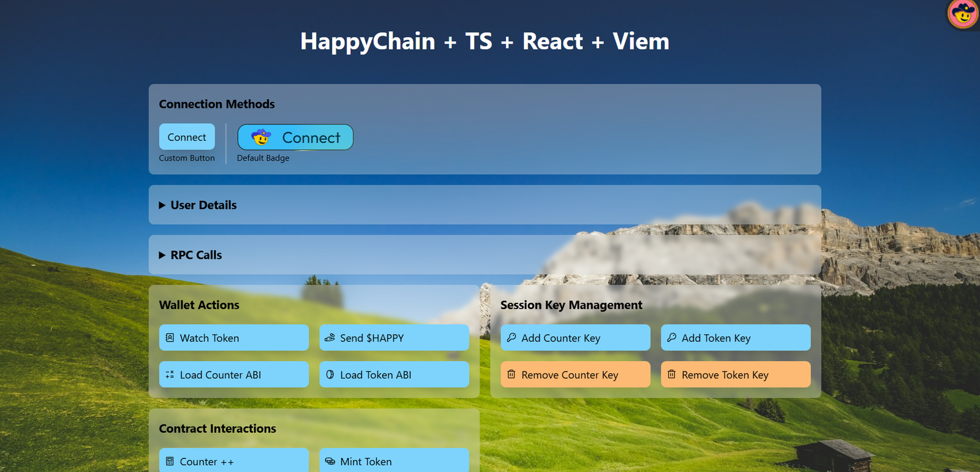The width and height of the screenshot is (980, 472).
Task: Click the Remove Token Key text label
Action: pos(725,375)
